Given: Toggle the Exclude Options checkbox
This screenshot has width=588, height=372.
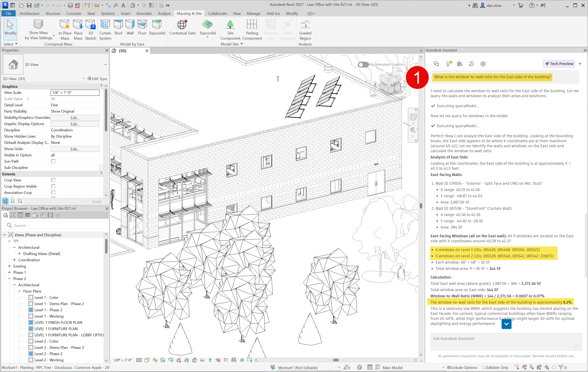Looking at the screenshot, I should point(449,367).
